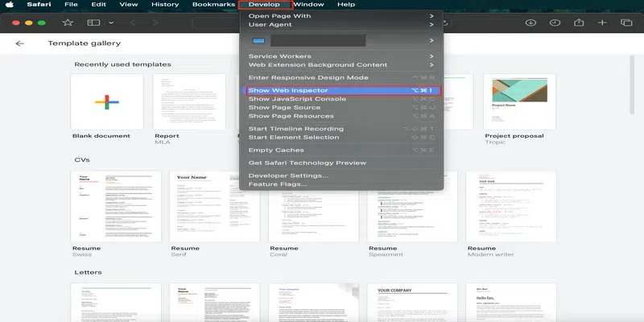Open Developer Settings...

pos(341,175)
